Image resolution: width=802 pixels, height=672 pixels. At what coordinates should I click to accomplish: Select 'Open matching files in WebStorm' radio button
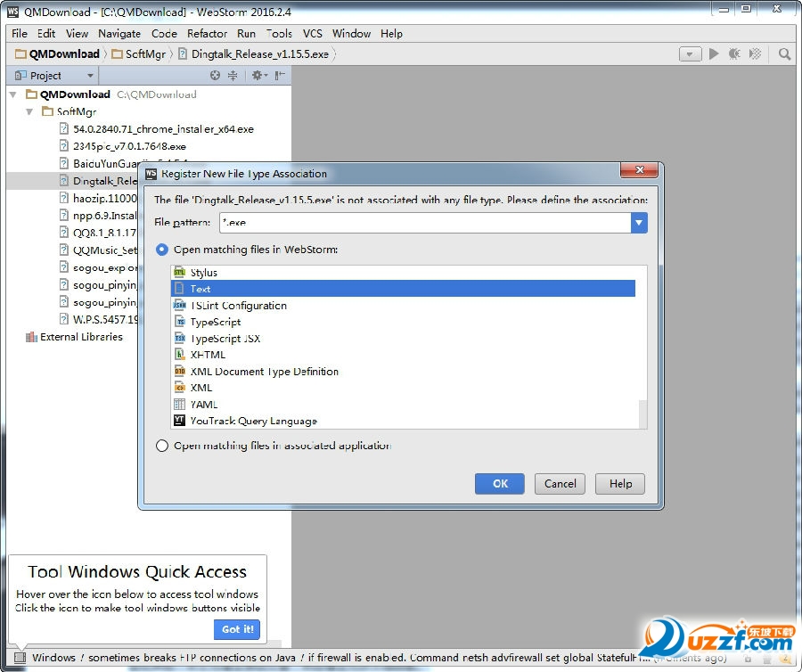161,250
